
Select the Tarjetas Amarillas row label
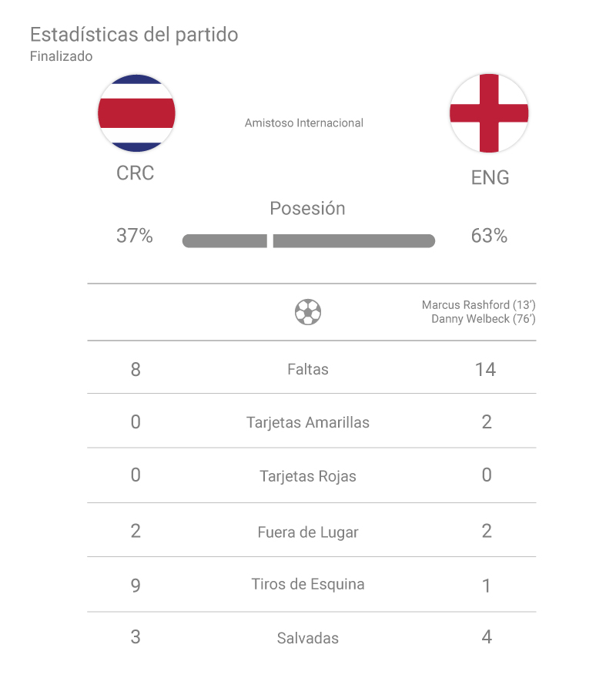pos(307,422)
